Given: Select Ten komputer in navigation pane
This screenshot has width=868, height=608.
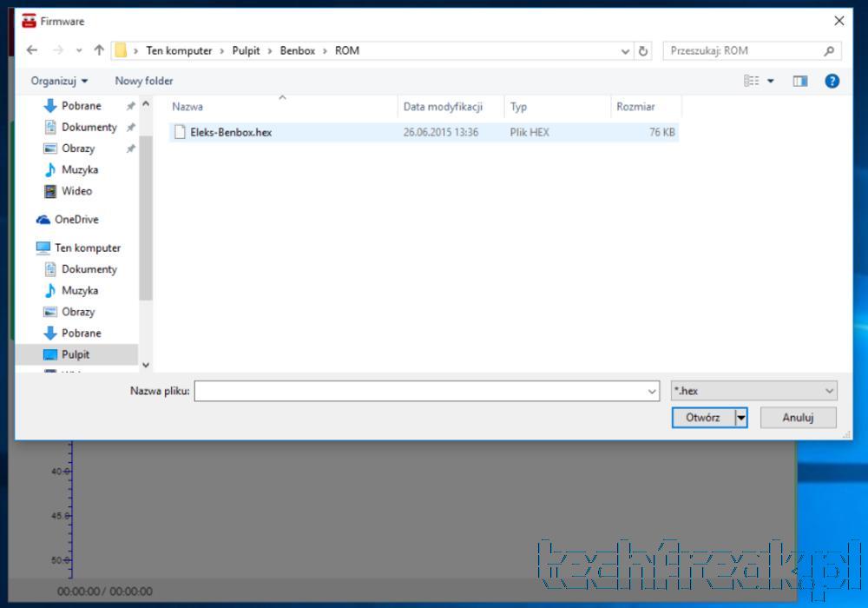Looking at the screenshot, I should (88, 248).
